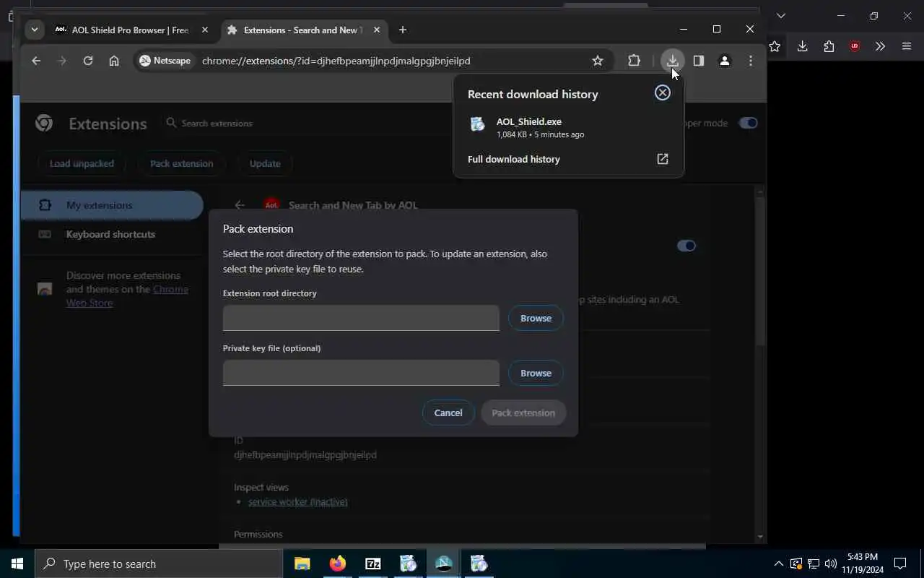Click Pack extension in the extensions toolbar
The height and width of the screenshot is (578, 924).
pos(182,163)
